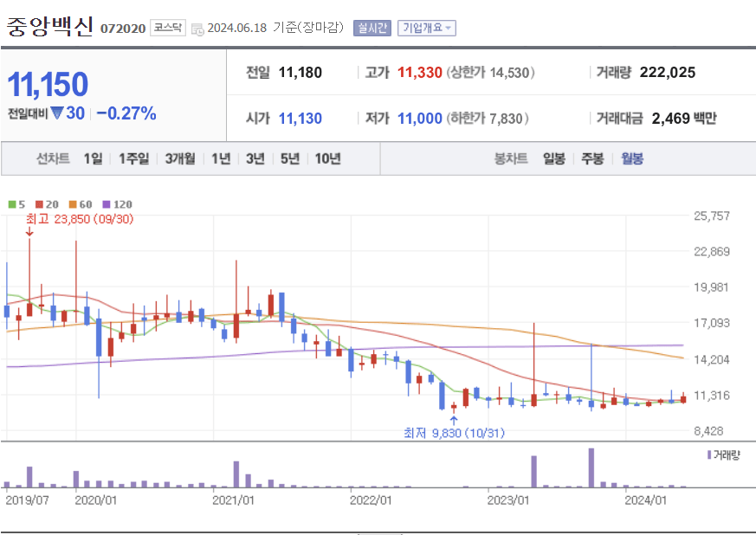The image size is (756, 535).
Task: Click the stock code 072020
Action: [123, 29]
